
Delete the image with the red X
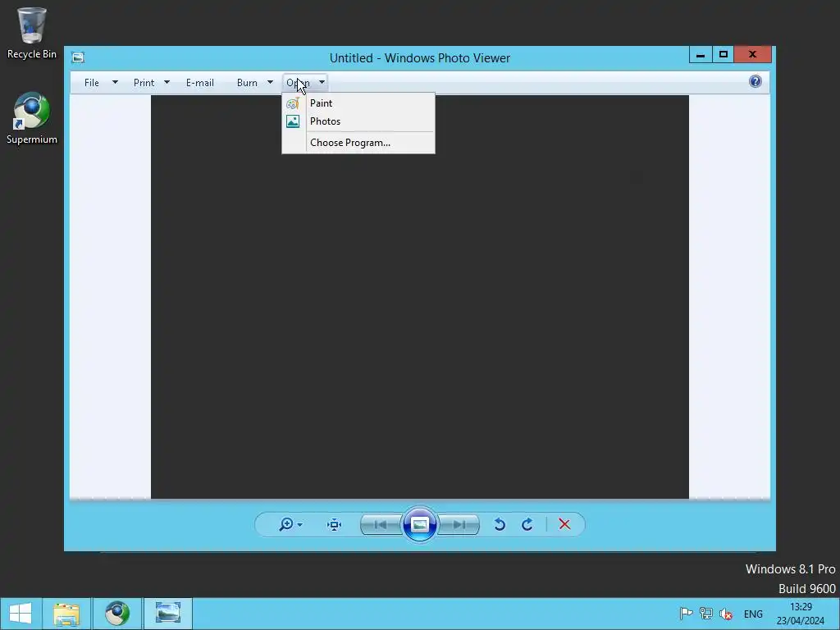pyautogui.click(x=564, y=524)
